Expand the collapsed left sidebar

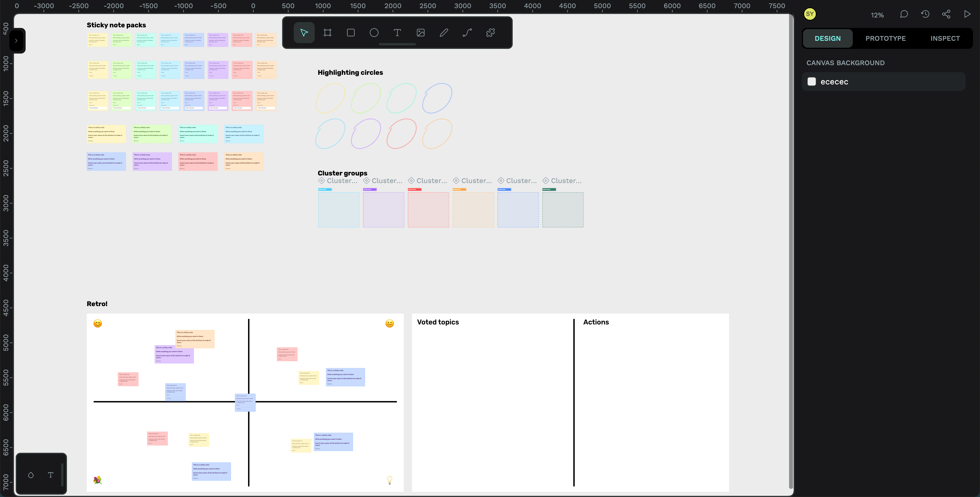click(16, 41)
